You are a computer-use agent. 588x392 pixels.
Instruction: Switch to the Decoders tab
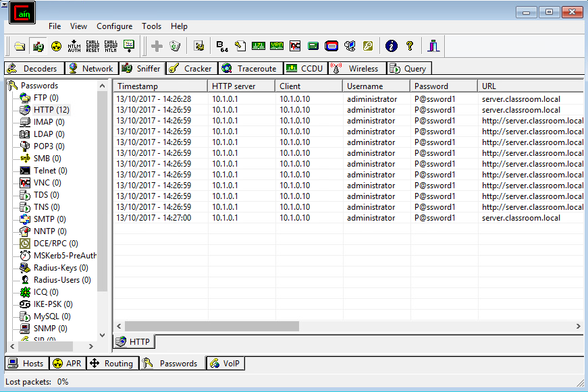pyautogui.click(x=34, y=69)
